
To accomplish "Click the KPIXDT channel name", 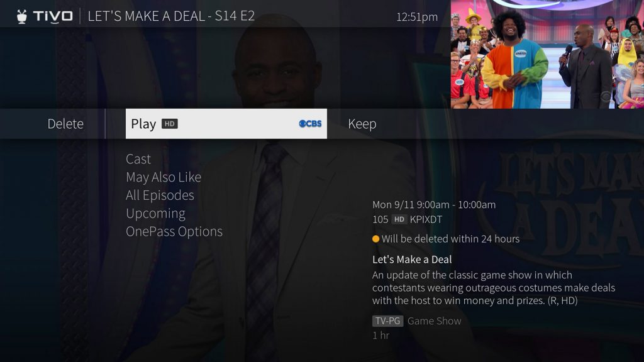I will click(426, 219).
